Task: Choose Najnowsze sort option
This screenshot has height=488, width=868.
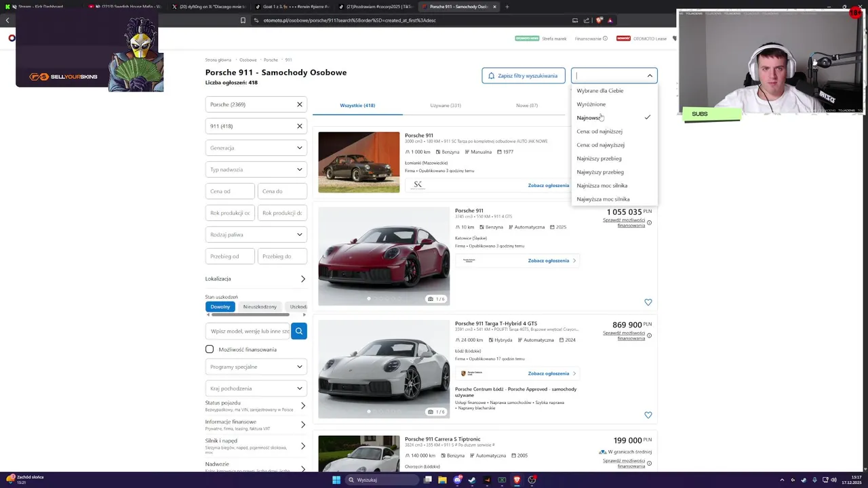Action: click(614, 117)
